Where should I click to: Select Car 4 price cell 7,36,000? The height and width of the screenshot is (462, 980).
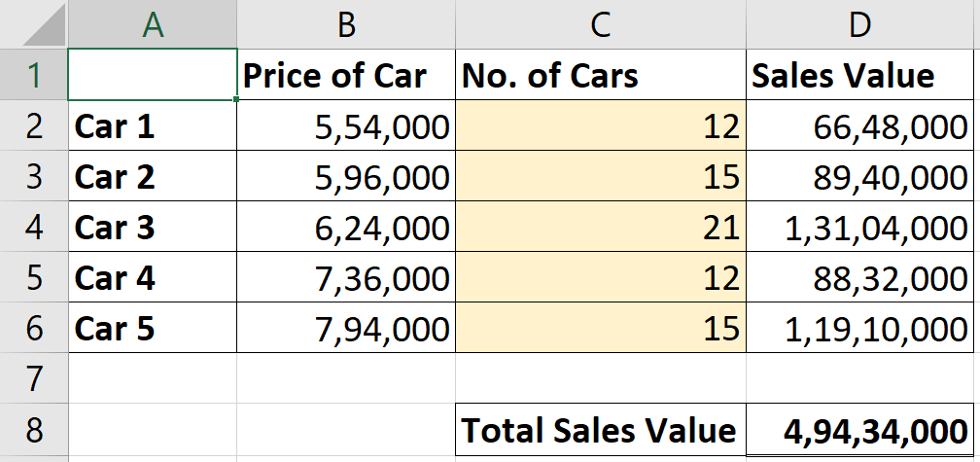click(x=346, y=277)
